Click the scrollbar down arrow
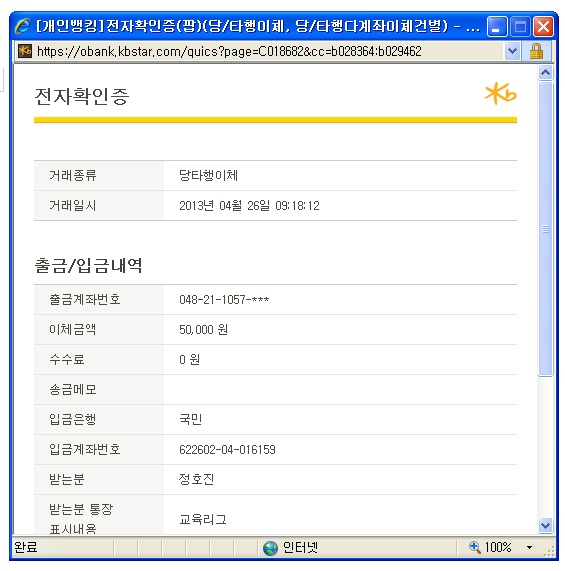Image resolution: width=565 pixels, height=571 pixels. coord(545,525)
